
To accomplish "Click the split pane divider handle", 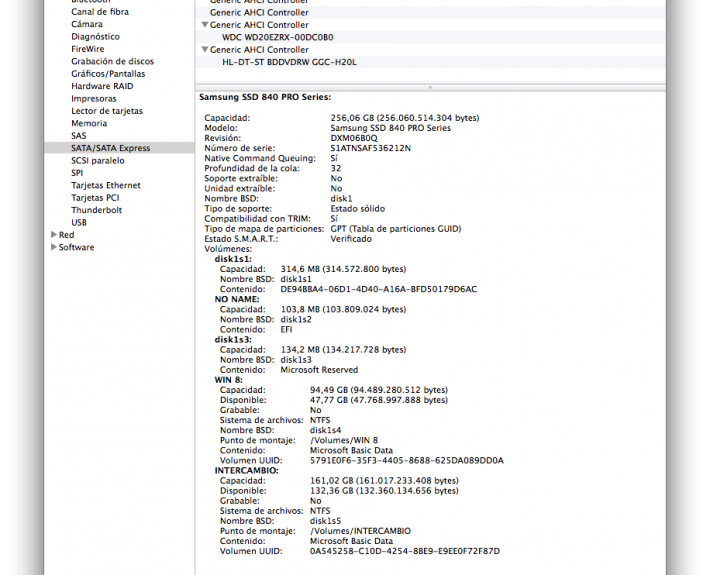I will 430,87.
